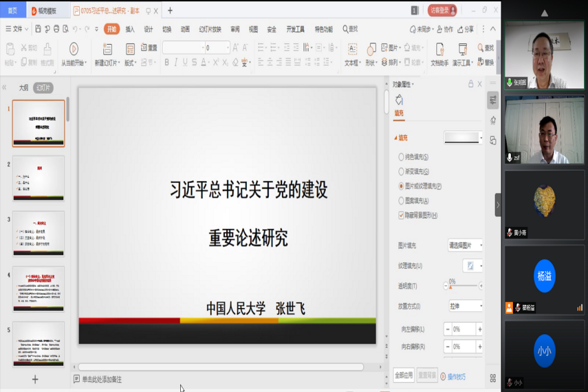Open the 操作技巧 tips link
Viewport: 588px width, 392px height.
coord(456,377)
